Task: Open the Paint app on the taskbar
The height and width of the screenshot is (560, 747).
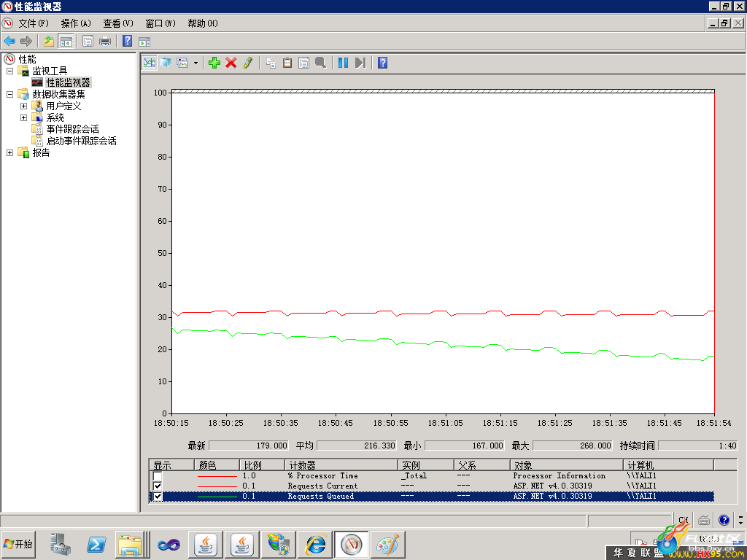Action: 388,544
